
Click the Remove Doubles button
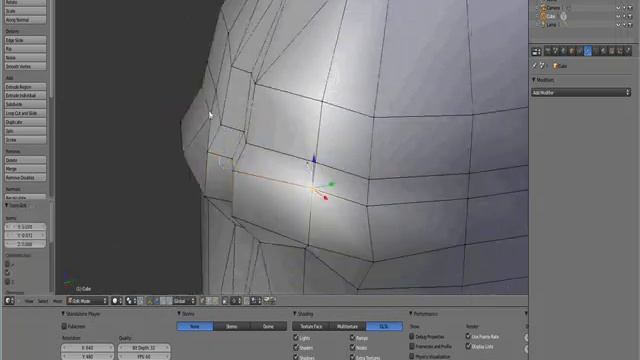25,178
